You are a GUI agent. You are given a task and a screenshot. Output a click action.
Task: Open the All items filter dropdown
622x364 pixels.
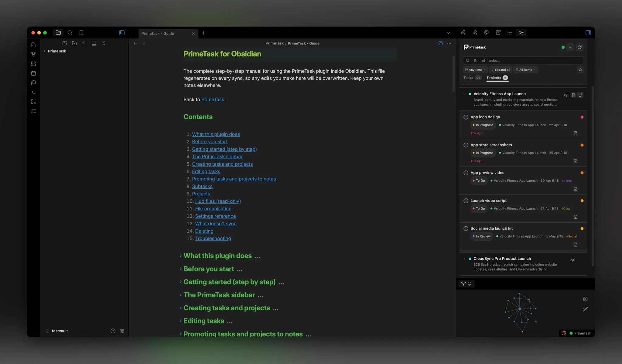525,70
